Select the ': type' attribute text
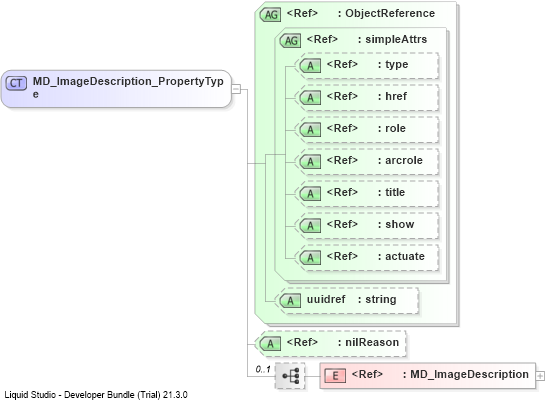Image resolution: width=545 pixels, height=400 pixels. click(393, 65)
